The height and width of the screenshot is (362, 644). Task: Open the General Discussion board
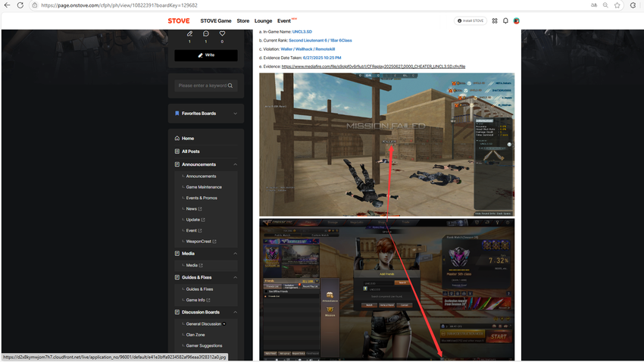click(x=204, y=324)
